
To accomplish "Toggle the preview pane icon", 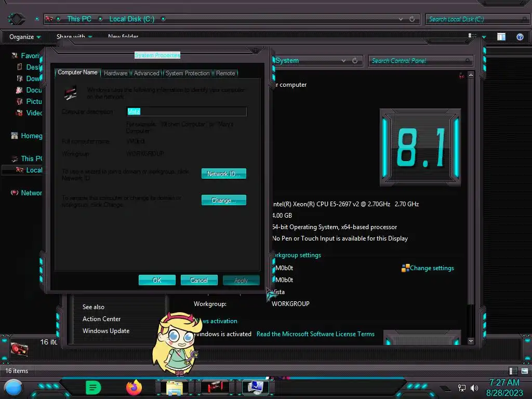I will [x=501, y=37].
